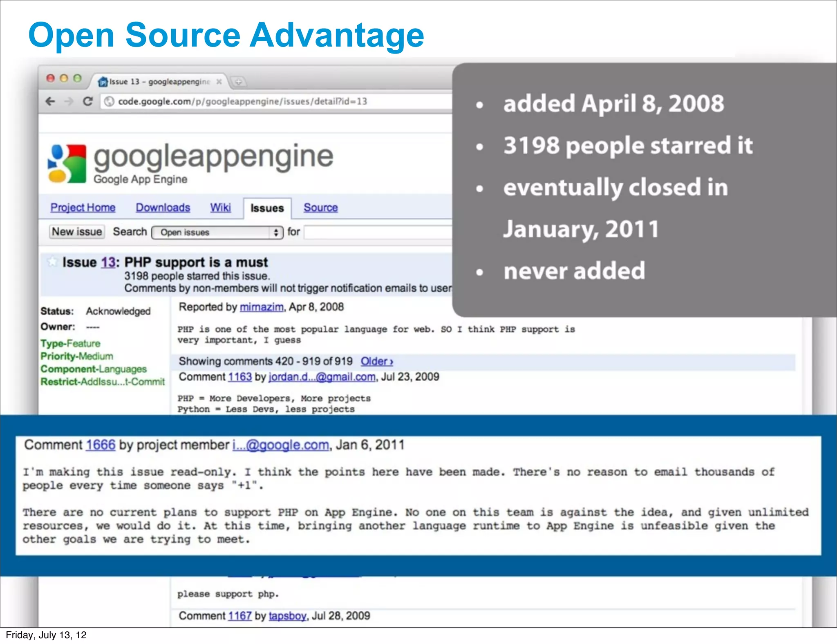Click the 'googleappengine' project heading
Screen dimensions: 837x644
coord(213,157)
